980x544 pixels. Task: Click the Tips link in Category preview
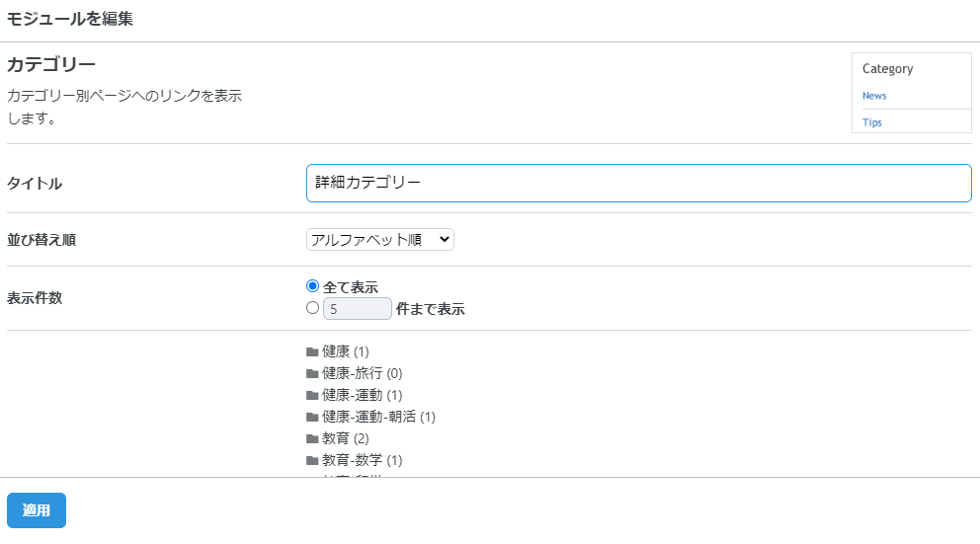pyautogui.click(x=872, y=122)
